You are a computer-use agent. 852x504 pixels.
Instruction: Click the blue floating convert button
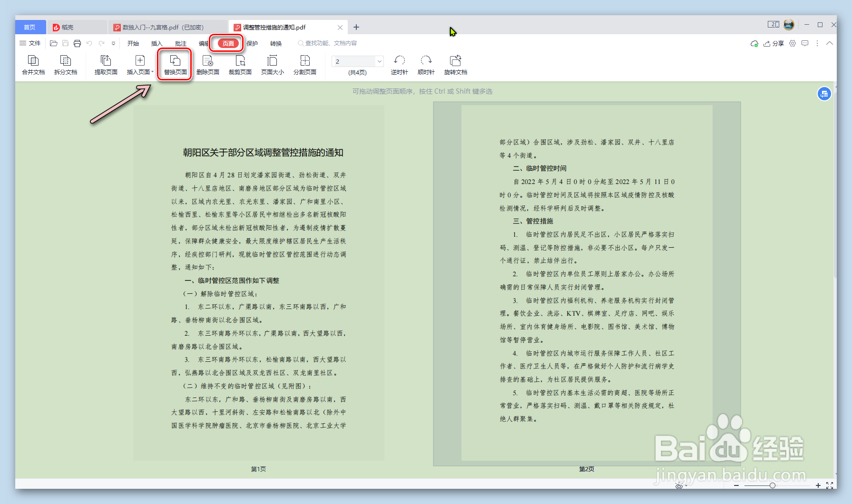tap(824, 94)
